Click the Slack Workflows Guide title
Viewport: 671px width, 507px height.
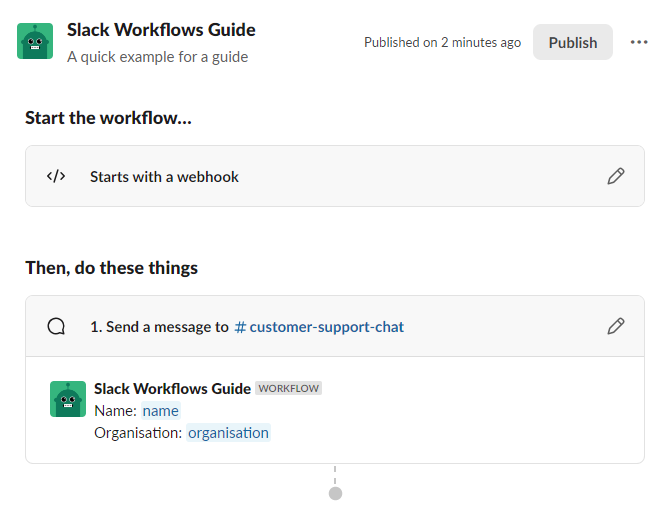pyautogui.click(x=161, y=30)
